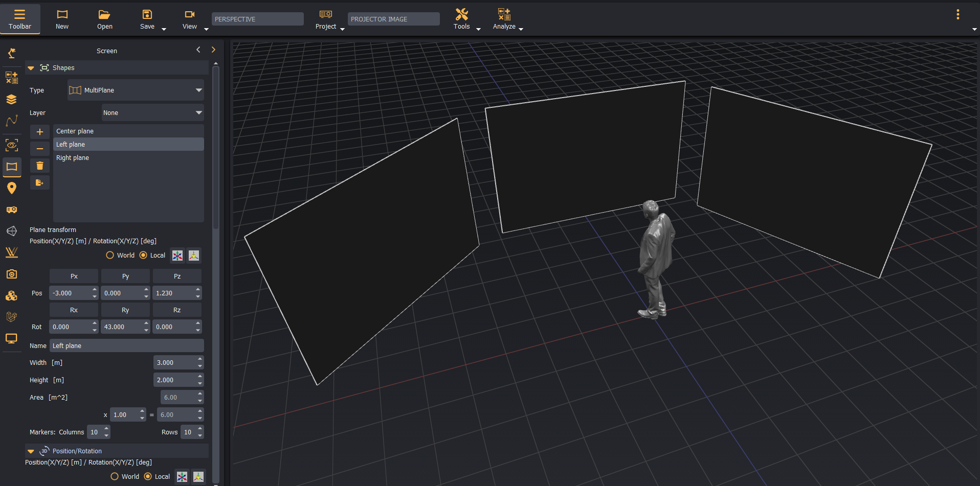This screenshot has height=486, width=980.
Task: Select the eye focus sidebar icon
Action: (12, 145)
